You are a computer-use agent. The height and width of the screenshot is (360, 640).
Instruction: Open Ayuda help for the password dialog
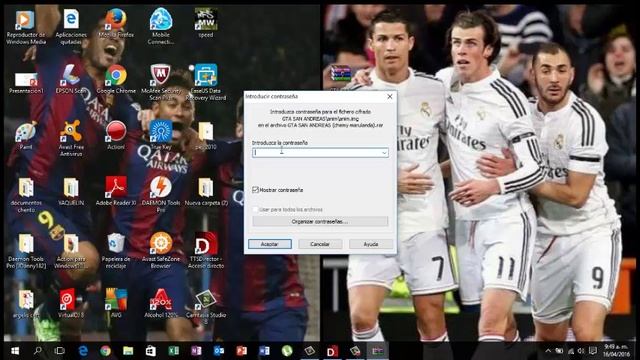click(x=371, y=244)
